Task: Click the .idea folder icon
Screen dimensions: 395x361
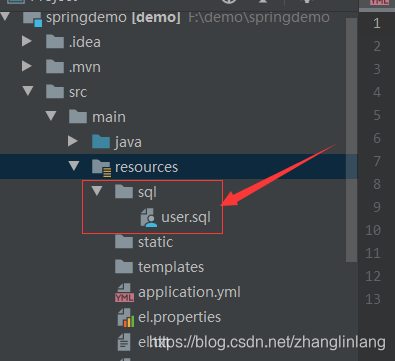Action: [x=55, y=42]
